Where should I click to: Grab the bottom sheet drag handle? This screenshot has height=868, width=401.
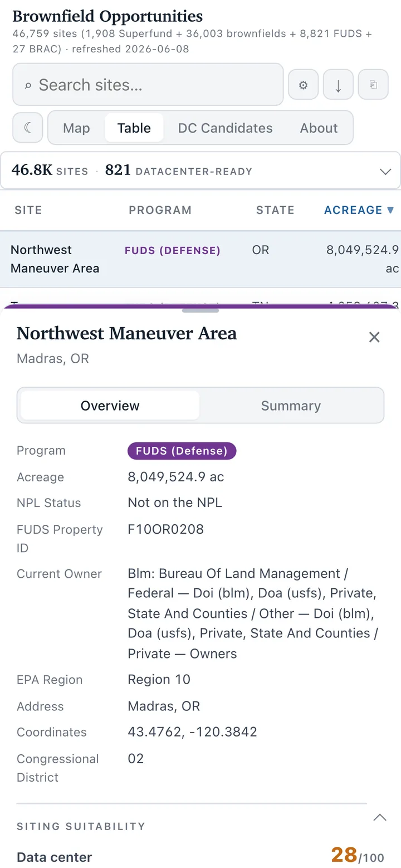(x=200, y=310)
